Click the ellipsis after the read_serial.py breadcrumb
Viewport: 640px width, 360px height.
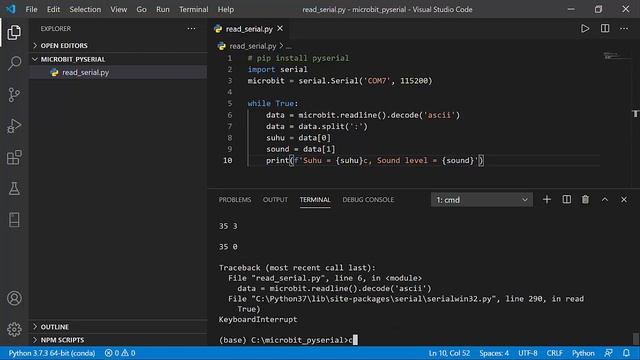click(x=289, y=47)
